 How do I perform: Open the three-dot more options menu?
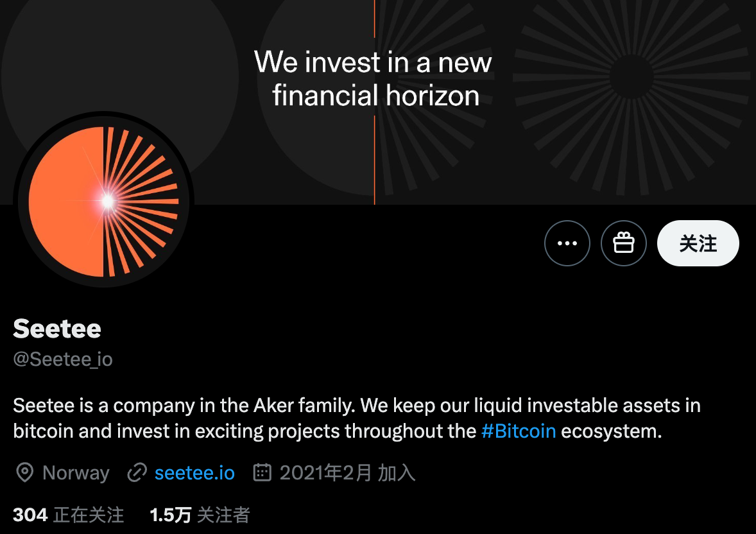click(567, 243)
